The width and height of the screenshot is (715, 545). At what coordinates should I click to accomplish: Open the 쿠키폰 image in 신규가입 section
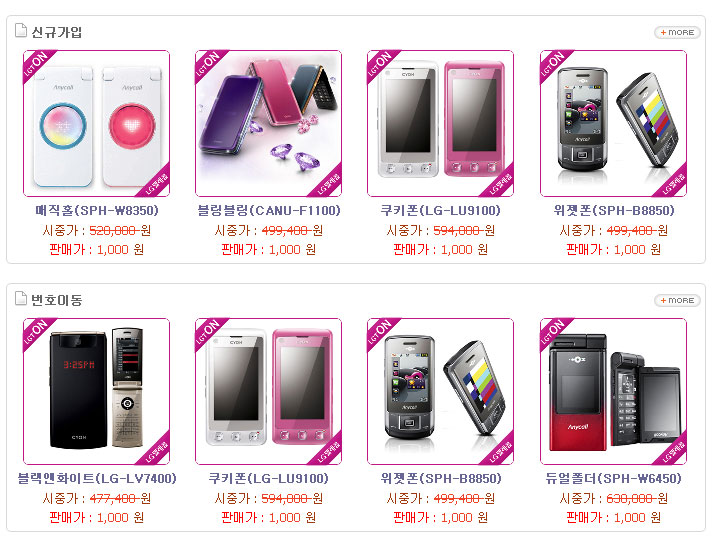pyautogui.click(x=440, y=124)
